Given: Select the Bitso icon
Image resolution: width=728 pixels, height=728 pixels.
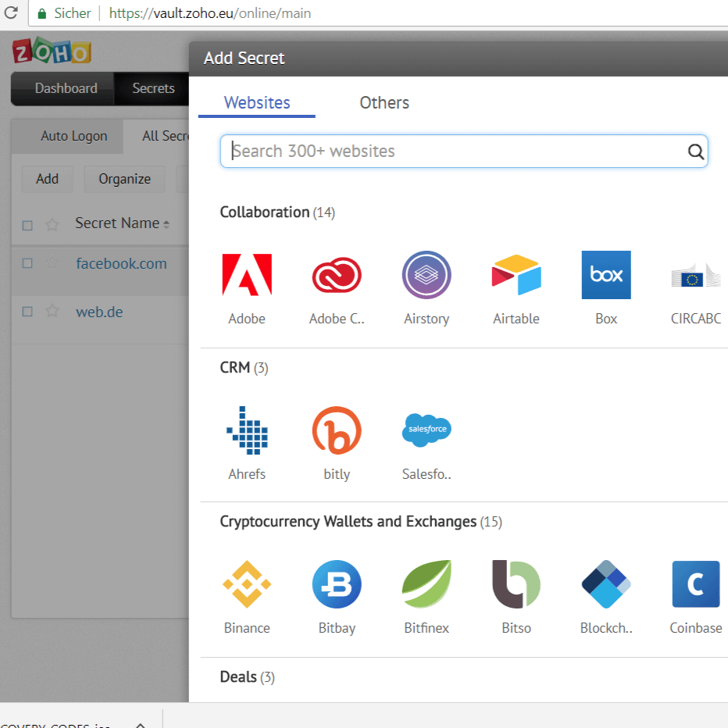Looking at the screenshot, I should point(516,584).
